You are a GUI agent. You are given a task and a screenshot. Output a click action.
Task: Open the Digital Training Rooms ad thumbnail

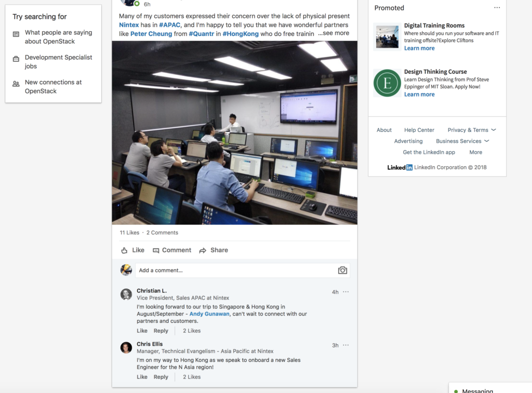click(387, 37)
